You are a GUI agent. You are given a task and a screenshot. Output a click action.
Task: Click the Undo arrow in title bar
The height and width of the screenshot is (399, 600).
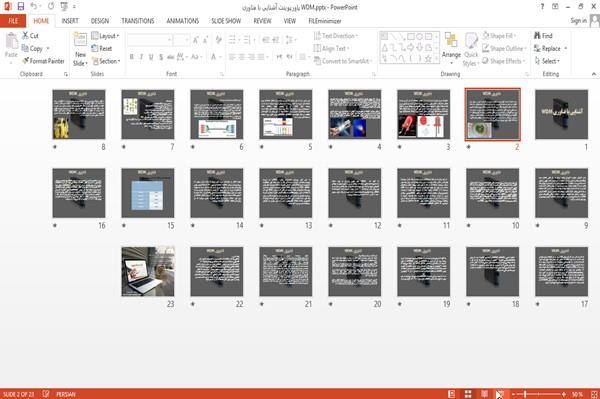(34, 7)
